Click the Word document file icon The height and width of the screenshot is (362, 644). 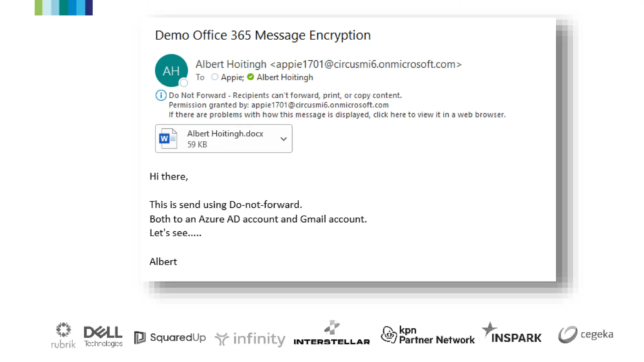pos(168,139)
